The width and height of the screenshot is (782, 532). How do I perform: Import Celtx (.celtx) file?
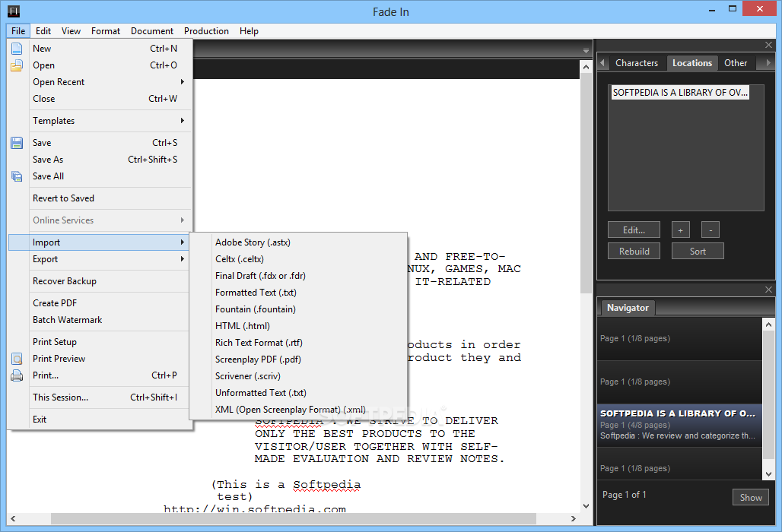(298, 259)
